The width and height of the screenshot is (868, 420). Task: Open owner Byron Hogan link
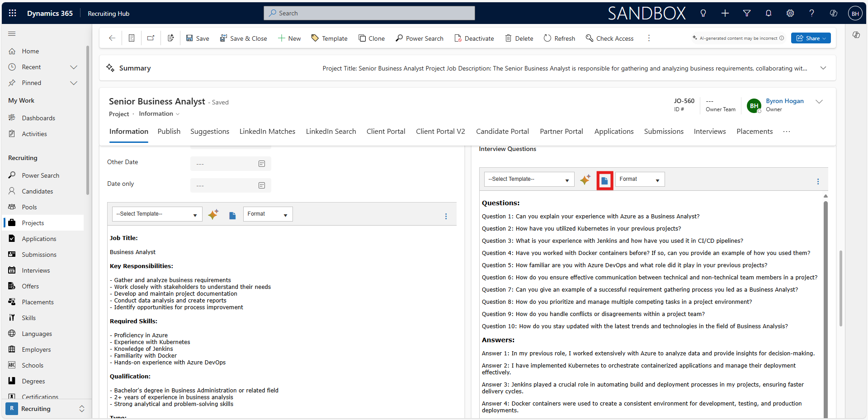pyautogui.click(x=784, y=101)
